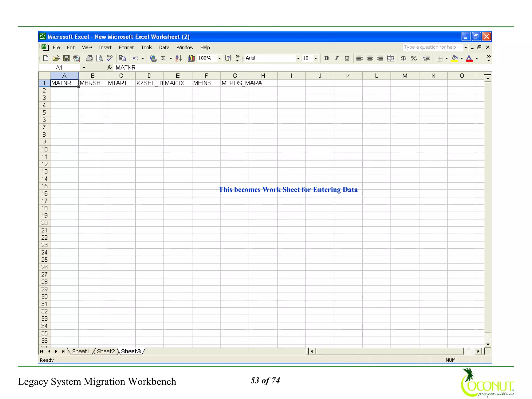Select cell containing MTART
The width and height of the screenshot is (532, 399).
click(121, 83)
